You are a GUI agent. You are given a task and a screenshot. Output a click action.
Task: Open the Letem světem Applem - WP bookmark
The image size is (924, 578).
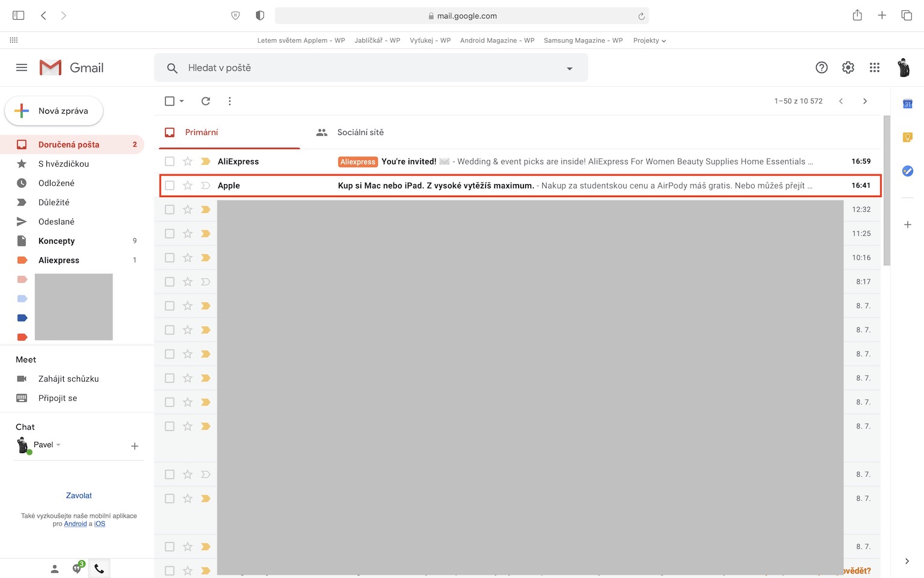click(301, 40)
